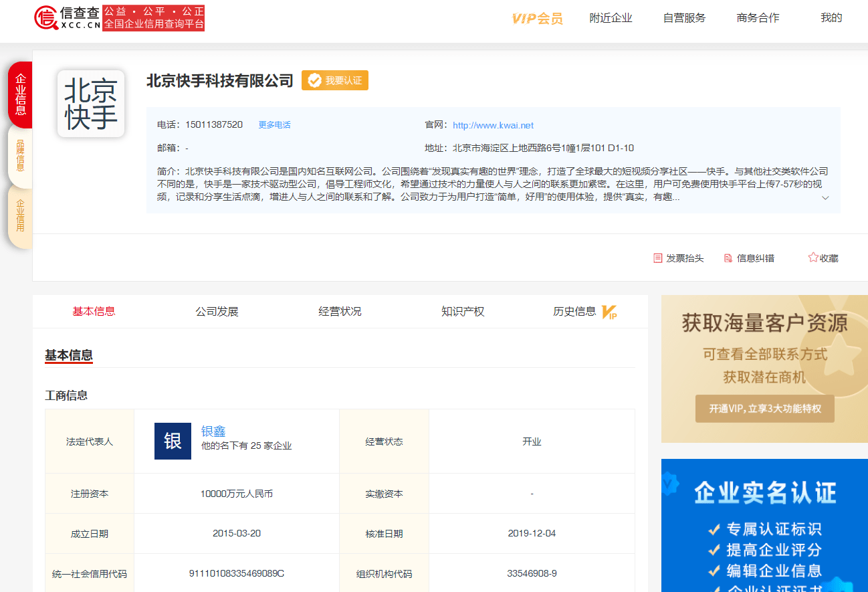This screenshot has height=592, width=868.
Task: Click the 经营状态 label cell
Action: tap(385, 441)
